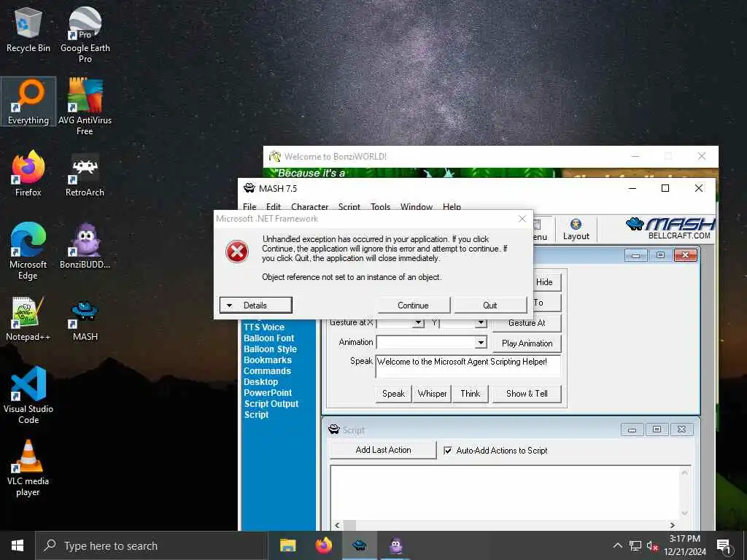The height and width of the screenshot is (560, 747).
Task: Open AVG AntiVirus Free shortcut
Action: point(85,106)
